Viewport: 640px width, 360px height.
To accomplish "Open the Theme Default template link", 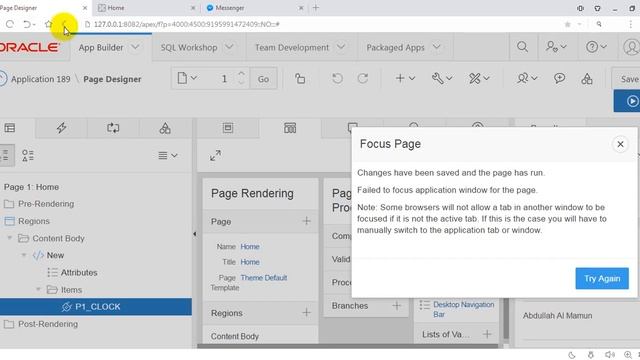I will point(264,278).
